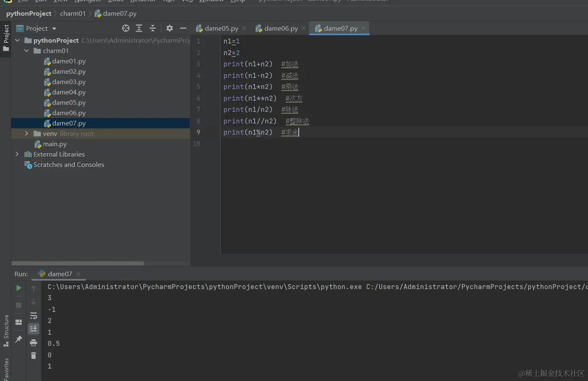The width and height of the screenshot is (588, 381).
Task: Select dame03.py in the project tree
Action: coord(69,82)
